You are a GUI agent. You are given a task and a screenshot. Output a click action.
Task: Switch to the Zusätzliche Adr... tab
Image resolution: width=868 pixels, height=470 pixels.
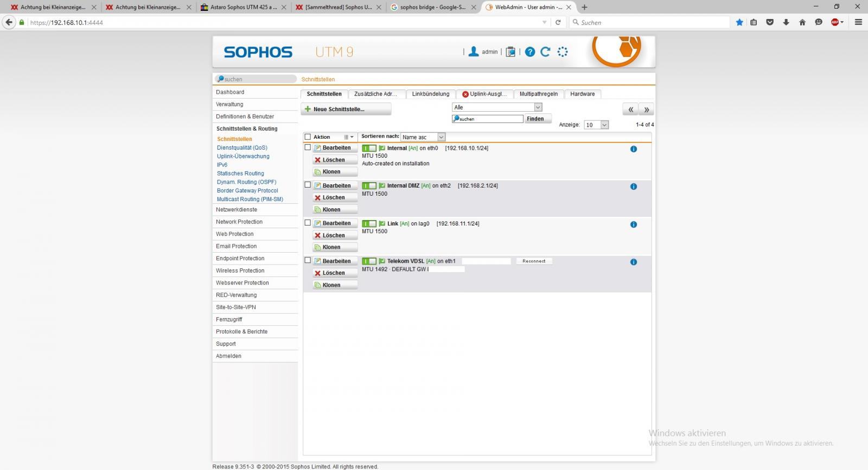point(377,94)
